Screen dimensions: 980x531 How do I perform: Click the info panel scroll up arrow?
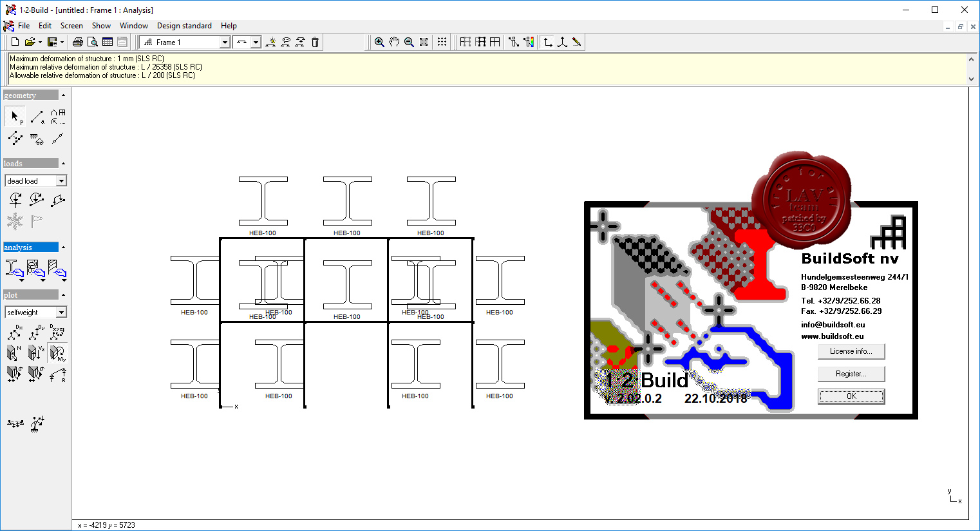(x=972, y=59)
